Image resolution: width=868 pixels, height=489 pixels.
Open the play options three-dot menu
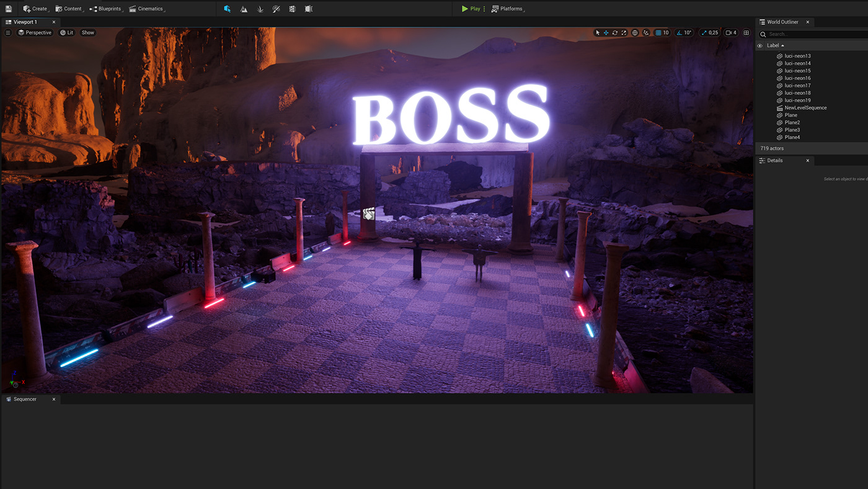(x=484, y=9)
